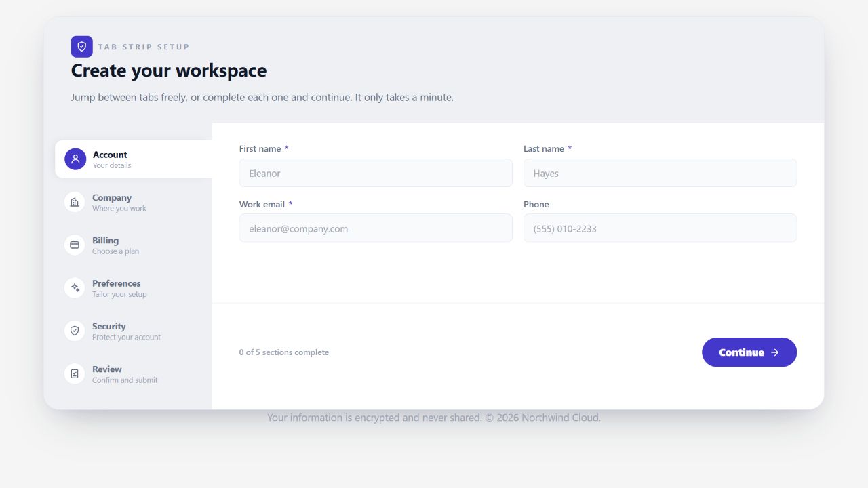Viewport: 868px width, 488px height.
Task: Click the "Phone" field label
Action: (536, 204)
